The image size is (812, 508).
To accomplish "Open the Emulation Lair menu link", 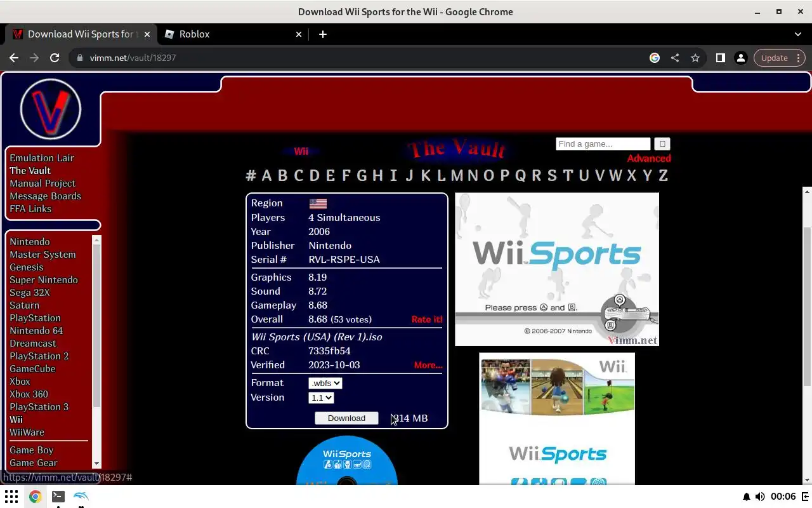I will 42,158.
